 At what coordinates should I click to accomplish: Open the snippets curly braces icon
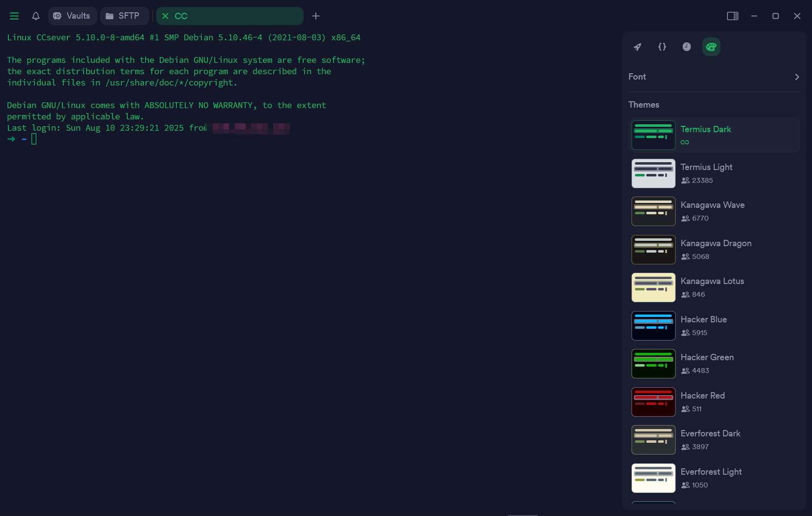pos(662,47)
